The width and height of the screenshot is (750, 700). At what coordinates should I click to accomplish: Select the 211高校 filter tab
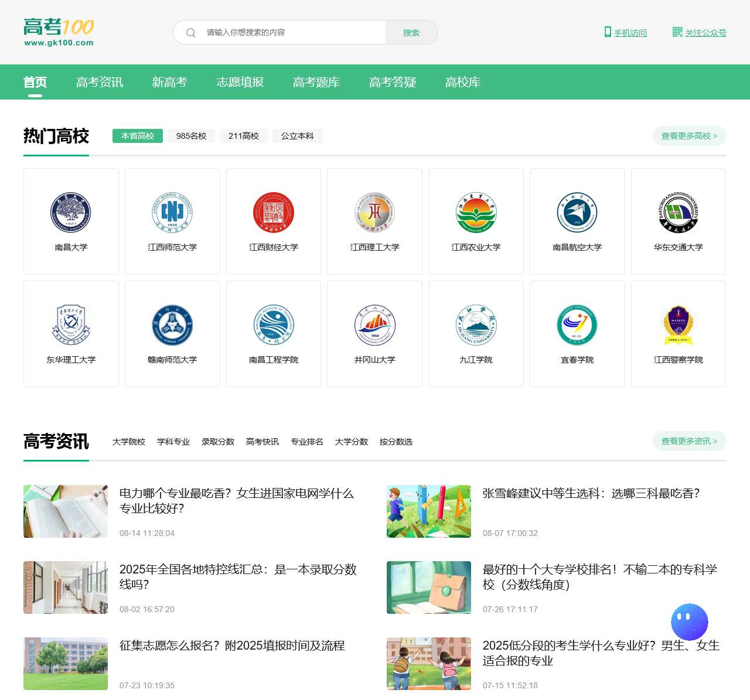(x=244, y=136)
